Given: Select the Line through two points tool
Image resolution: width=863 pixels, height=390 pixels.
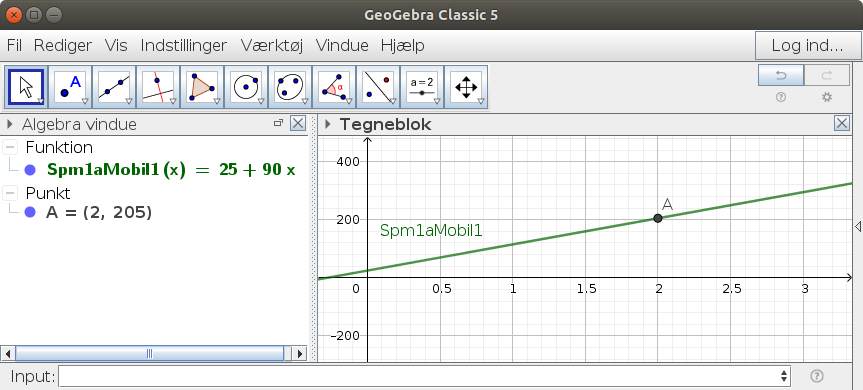Looking at the screenshot, I should [114, 87].
